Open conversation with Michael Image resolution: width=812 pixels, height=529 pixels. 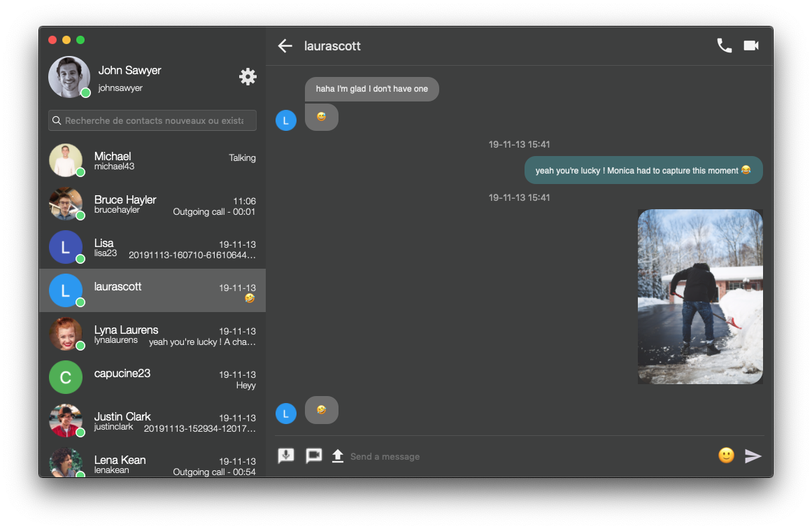point(152,161)
